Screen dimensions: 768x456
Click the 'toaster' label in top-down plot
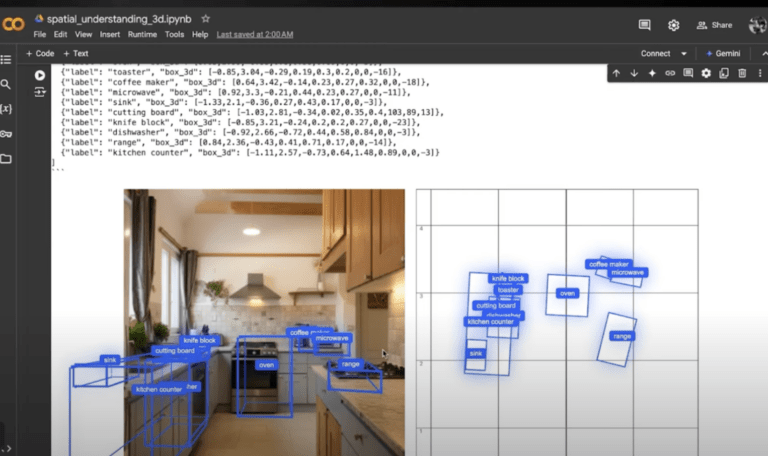pos(508,290)
